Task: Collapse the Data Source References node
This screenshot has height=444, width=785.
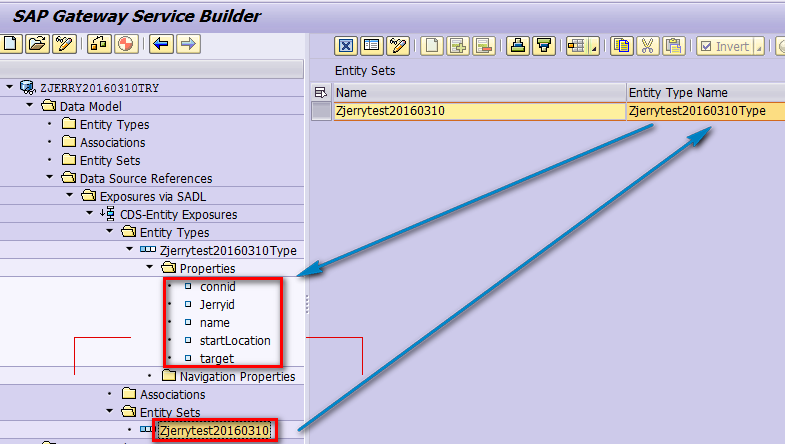Action: (x=50, y=178)
